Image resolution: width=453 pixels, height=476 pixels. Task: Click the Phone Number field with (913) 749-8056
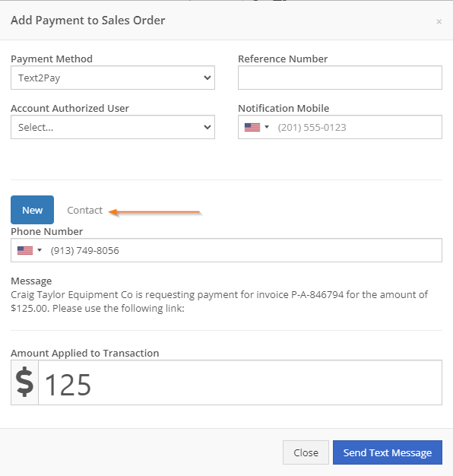226,250
